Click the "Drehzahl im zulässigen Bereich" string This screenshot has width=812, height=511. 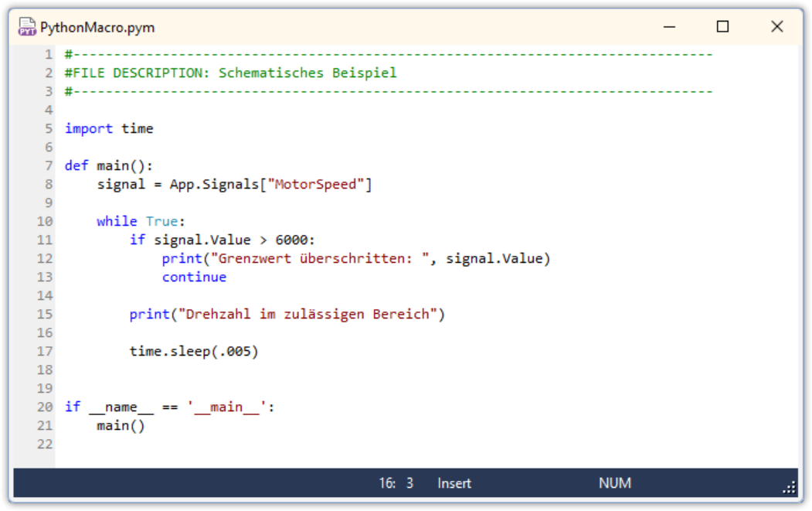tap(307, 314)
